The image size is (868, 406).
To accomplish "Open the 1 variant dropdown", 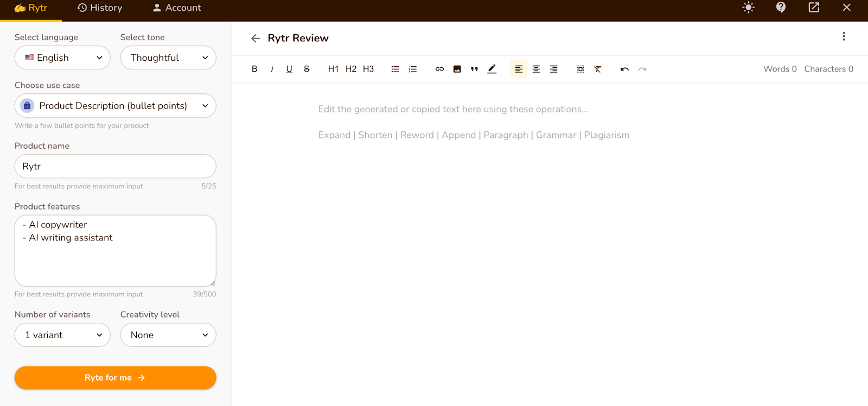I will [62, 335].
